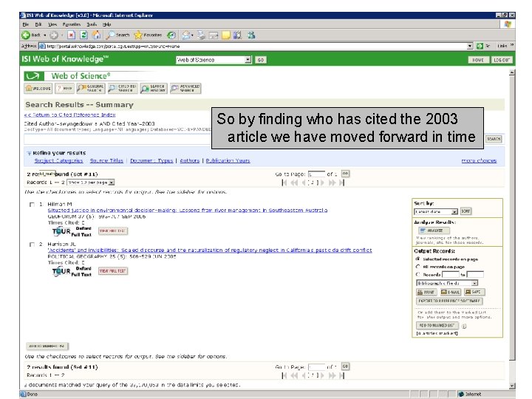This screenshot has height=399, width=532.
Task: Click the E-mail output records button
Action: [x=450, y=292]
